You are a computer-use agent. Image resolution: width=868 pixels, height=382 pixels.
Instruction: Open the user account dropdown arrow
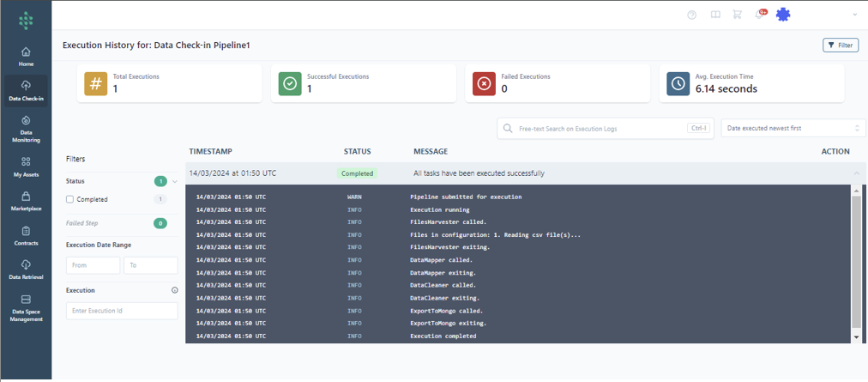tap(854, 15)
